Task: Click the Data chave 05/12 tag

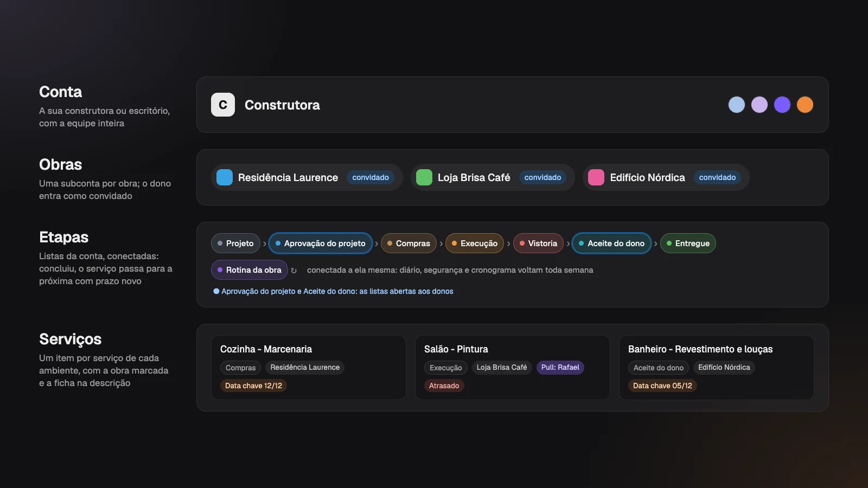Action: click(662, 386)
